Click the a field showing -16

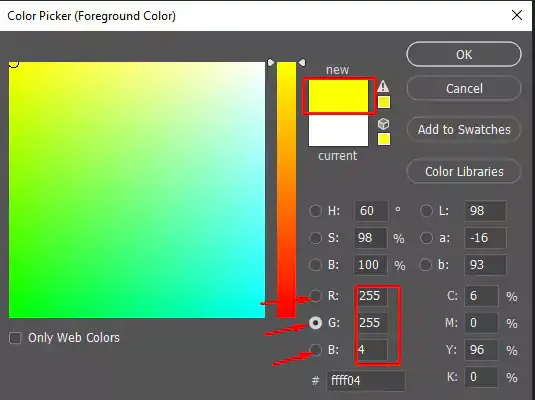pos(485,238)
